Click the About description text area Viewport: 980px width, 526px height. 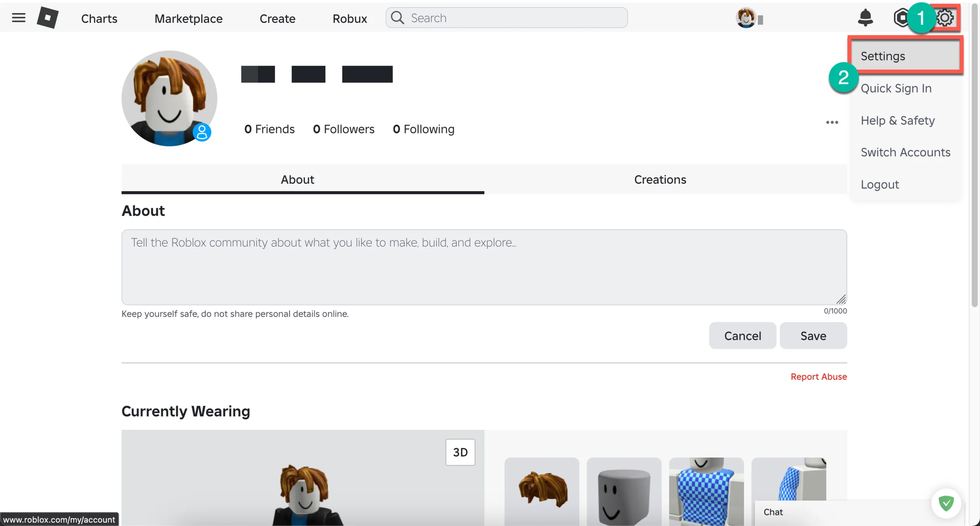[x=484, y=267]
